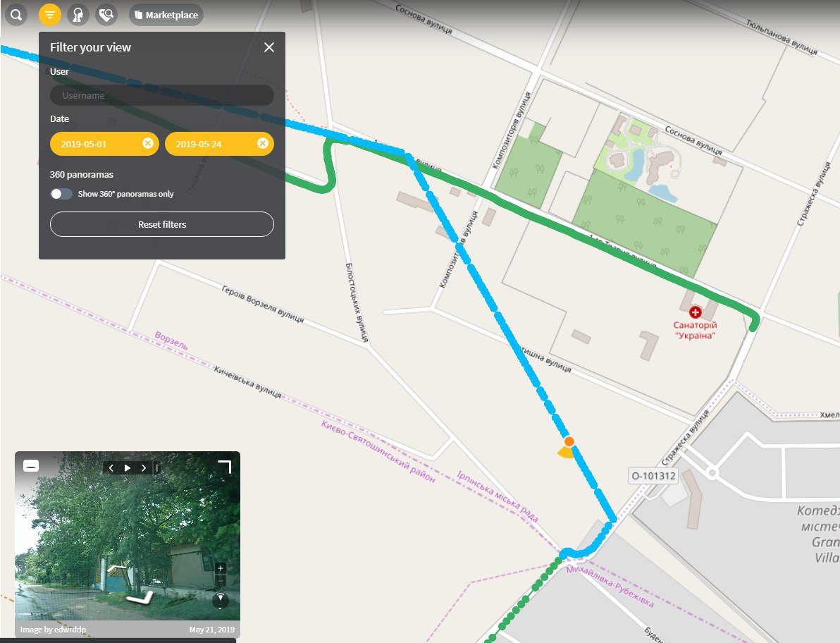Click the Username input field
This screenshot has height=643, width=840.
162,95
